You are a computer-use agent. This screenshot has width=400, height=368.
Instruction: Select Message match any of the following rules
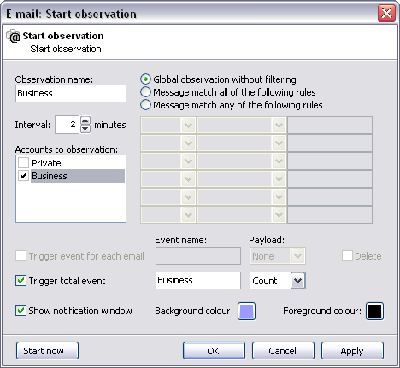tap(145, 105)
